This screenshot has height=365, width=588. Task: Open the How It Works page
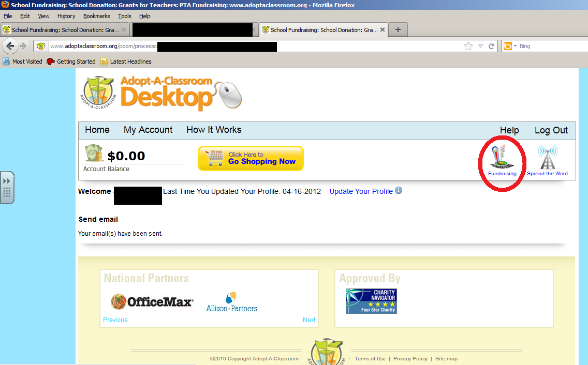(x=214, y=130)
